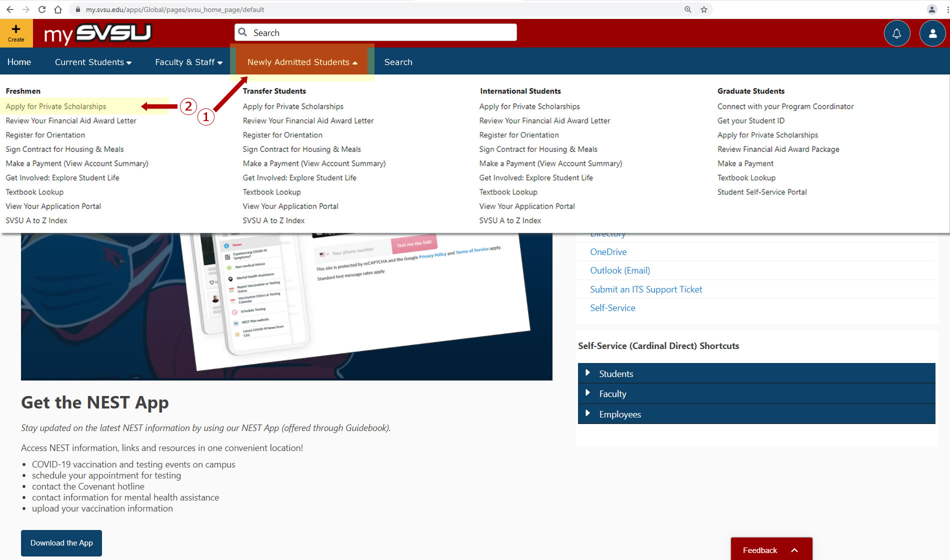Collapse the Newly Admitted Students menu

302,62
